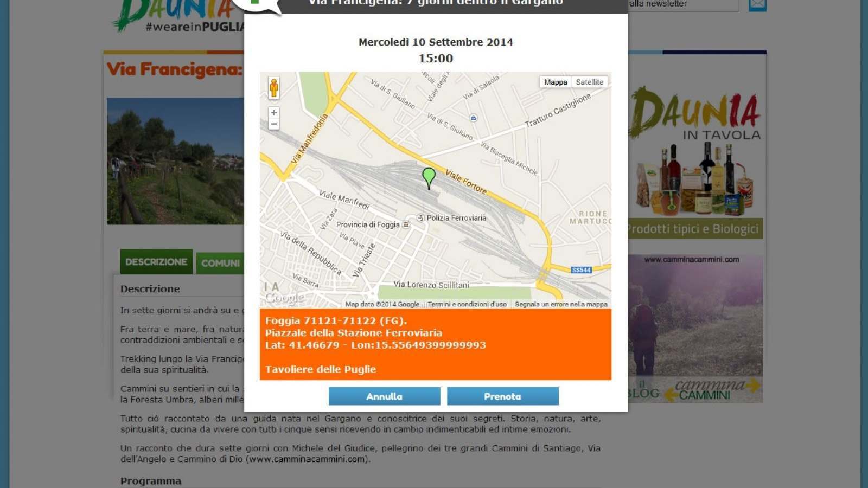Open Termini e condizioni d'uso link

(x=467, y=304)
